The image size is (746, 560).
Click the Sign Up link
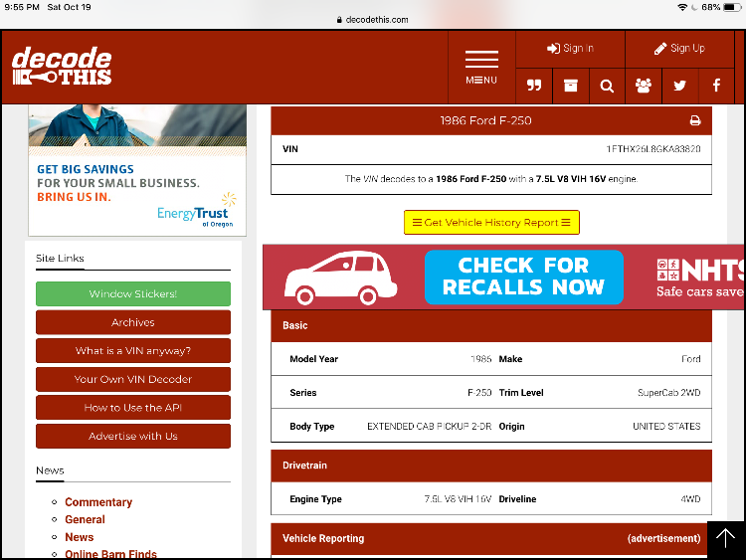pyautogui.click(x=679, y=49)
